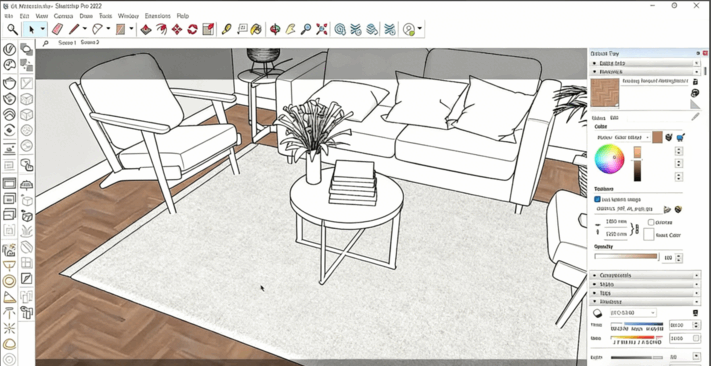The width and height of the screenshot is (711, 366).
Task: Click the Opacity slider bar
Action: pyautogui.click(x=626, y=257)
